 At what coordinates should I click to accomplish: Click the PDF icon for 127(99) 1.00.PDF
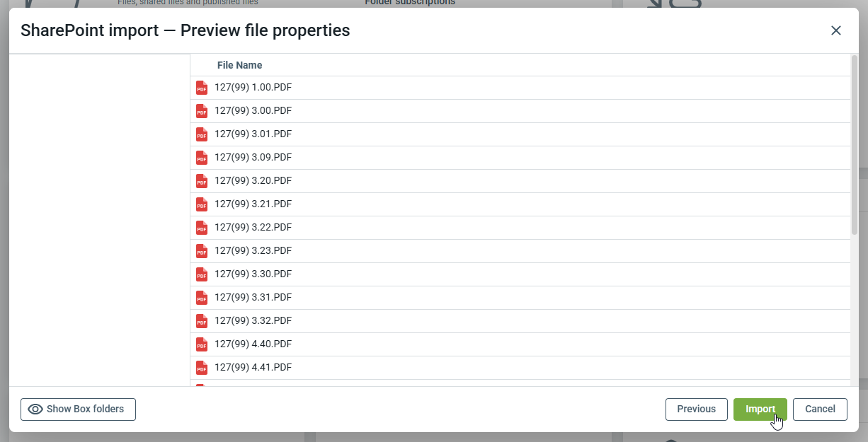[202, 88]
